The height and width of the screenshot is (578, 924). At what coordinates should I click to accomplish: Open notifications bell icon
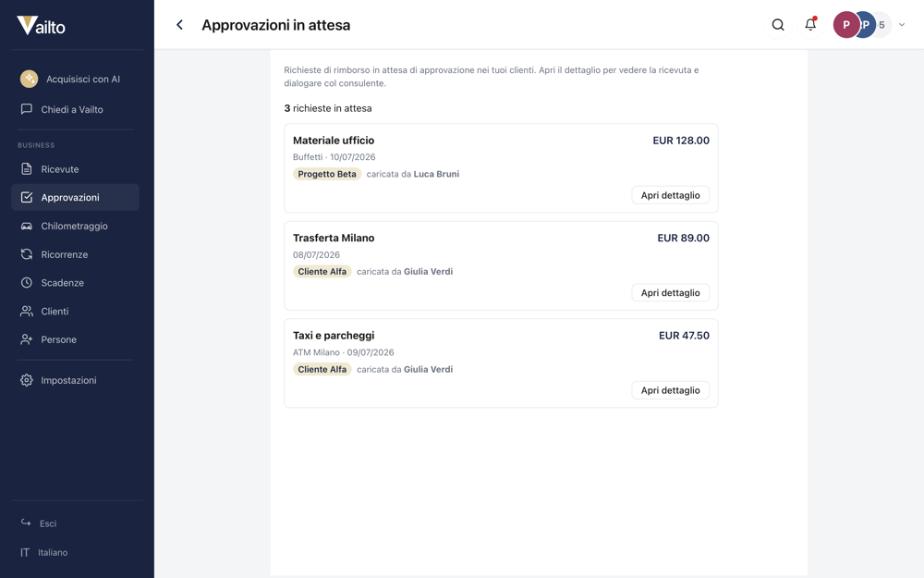pos(810,25)
